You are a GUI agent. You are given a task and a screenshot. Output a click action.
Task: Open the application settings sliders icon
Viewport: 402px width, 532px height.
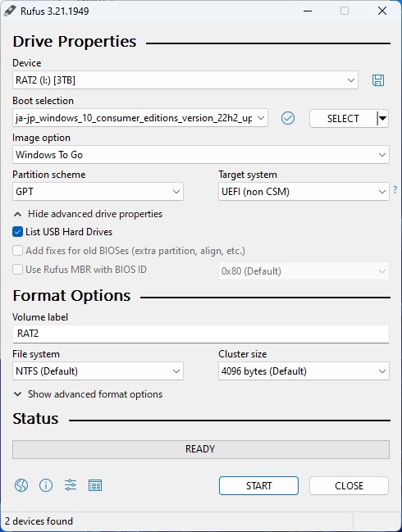tap(71, 485)
